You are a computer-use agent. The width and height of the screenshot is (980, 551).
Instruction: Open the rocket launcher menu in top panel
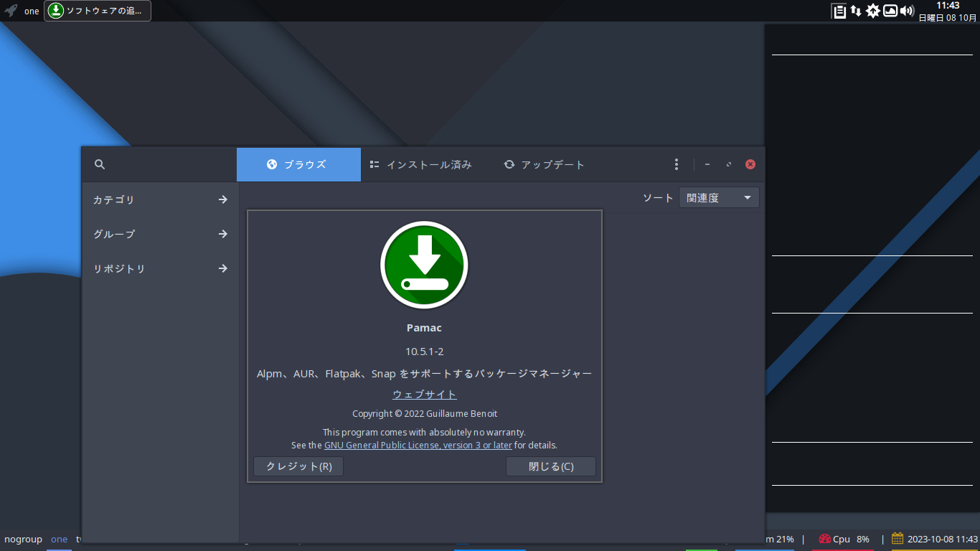pyautogui.click(x=11, y=11)
